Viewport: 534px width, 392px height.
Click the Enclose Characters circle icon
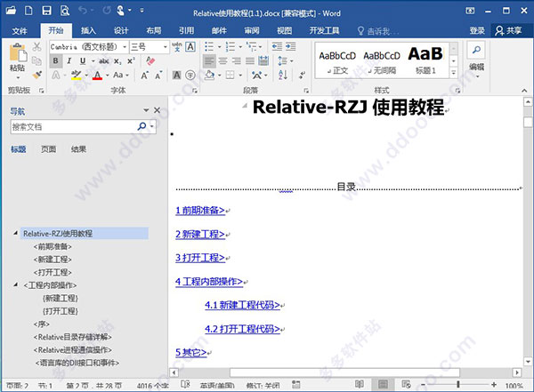point(190,76)
